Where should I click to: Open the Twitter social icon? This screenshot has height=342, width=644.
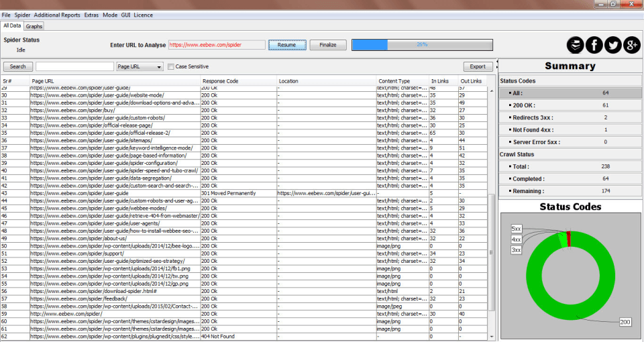coord(612,45)
